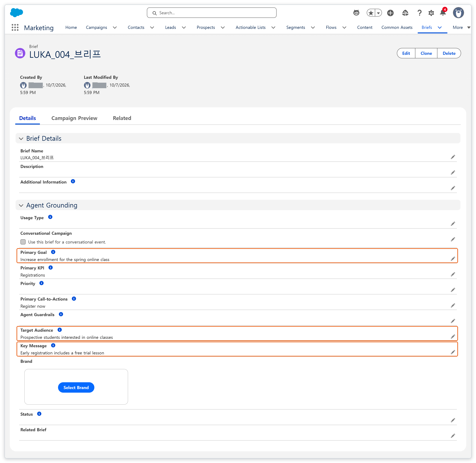Click the edit pencil for Brief Name
The image size is (476, 463).
point(453,157)
